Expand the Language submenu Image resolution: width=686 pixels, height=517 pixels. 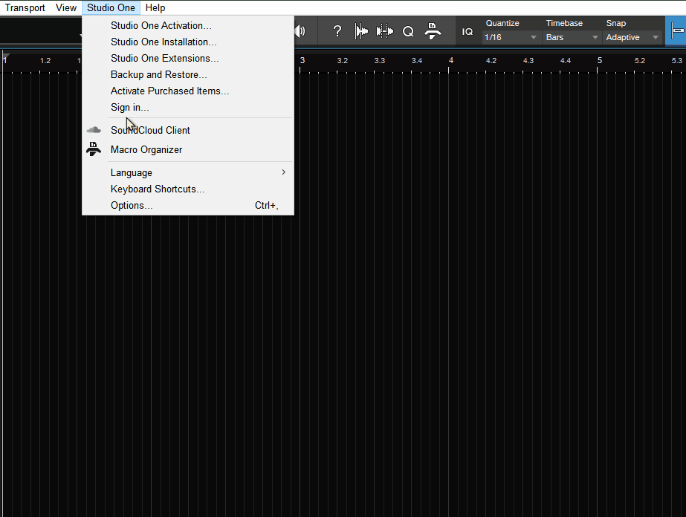pos(188,173)
